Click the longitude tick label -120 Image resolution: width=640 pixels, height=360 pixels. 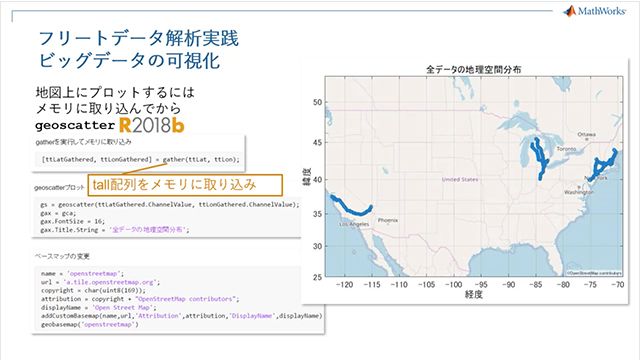click(x=344, y=284)
